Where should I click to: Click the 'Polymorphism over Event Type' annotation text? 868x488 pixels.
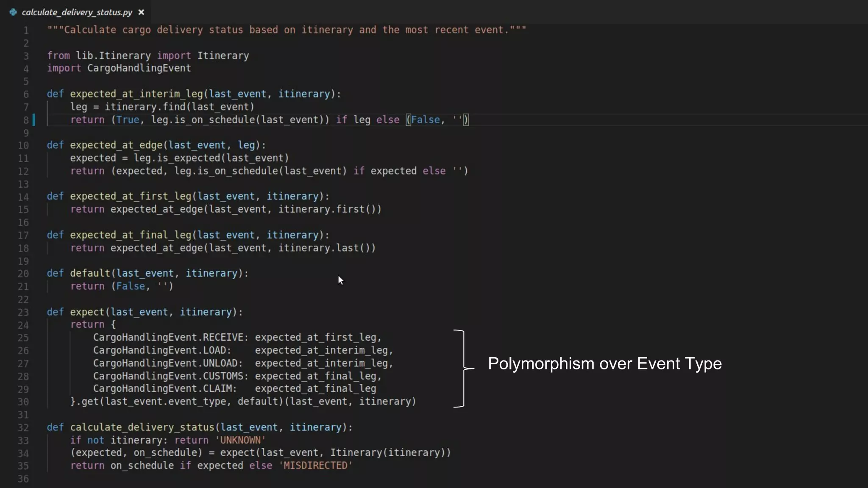click(x=604, y=364)
